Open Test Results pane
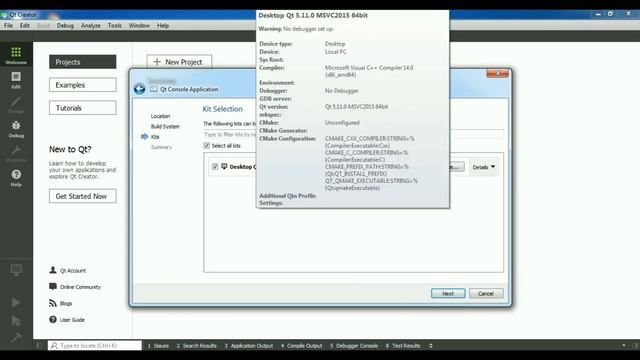640x360 pixels. (x=403, y=346)
